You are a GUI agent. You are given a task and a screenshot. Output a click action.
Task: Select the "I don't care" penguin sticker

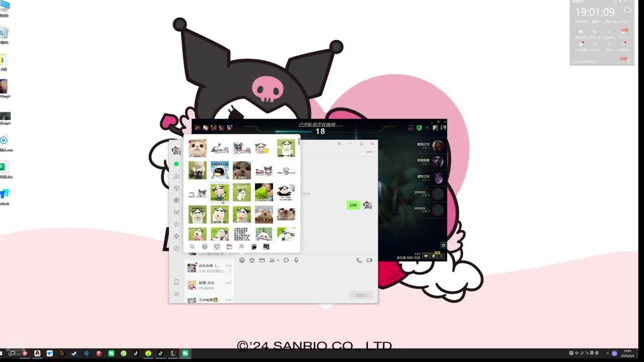(219, 170)
